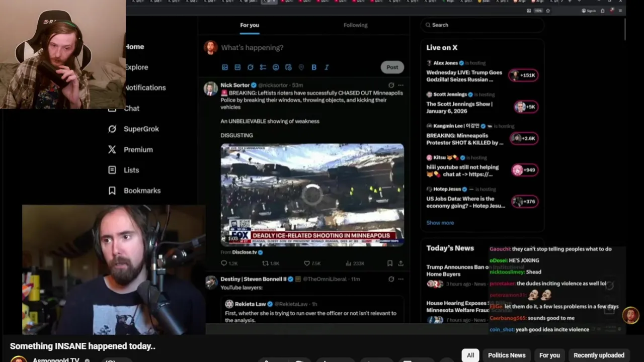The height and width of the screenshot is (362, 644).
Task: Join Hotep Jesus live +376 listeners
Action: pyautogui.click(x=525, y=202)
